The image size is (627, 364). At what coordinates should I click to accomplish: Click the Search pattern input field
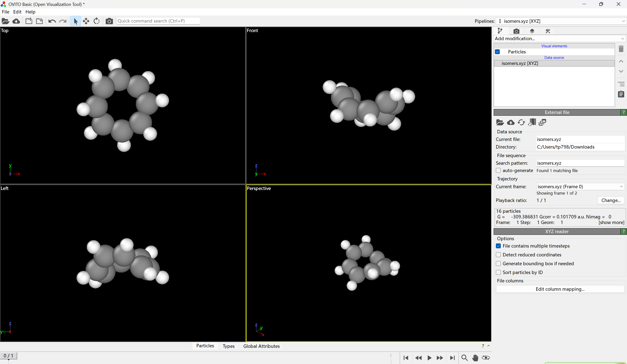[x=580, y=163]
